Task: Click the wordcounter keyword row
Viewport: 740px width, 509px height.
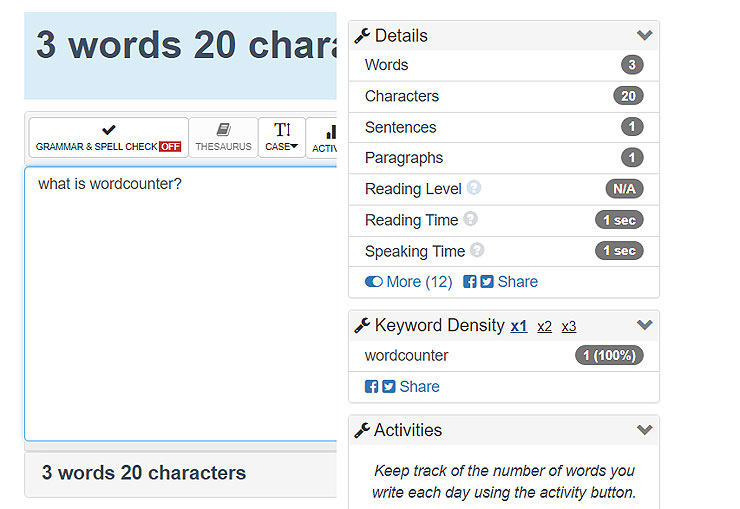Action: [x=504, y=356]
